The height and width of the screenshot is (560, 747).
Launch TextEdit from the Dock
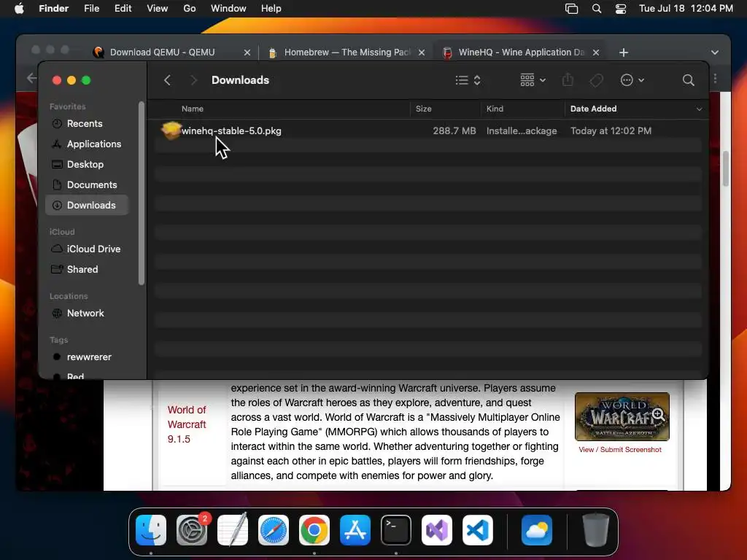(x=233, y=530)
